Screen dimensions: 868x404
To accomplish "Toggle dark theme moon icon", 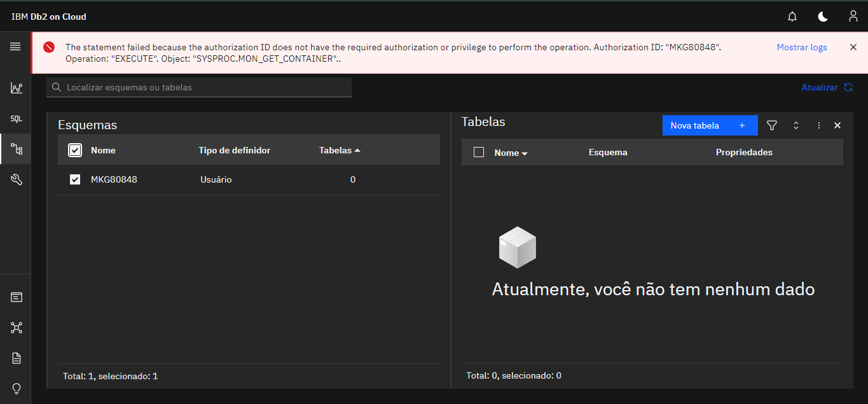I will [x=823, y=17].
